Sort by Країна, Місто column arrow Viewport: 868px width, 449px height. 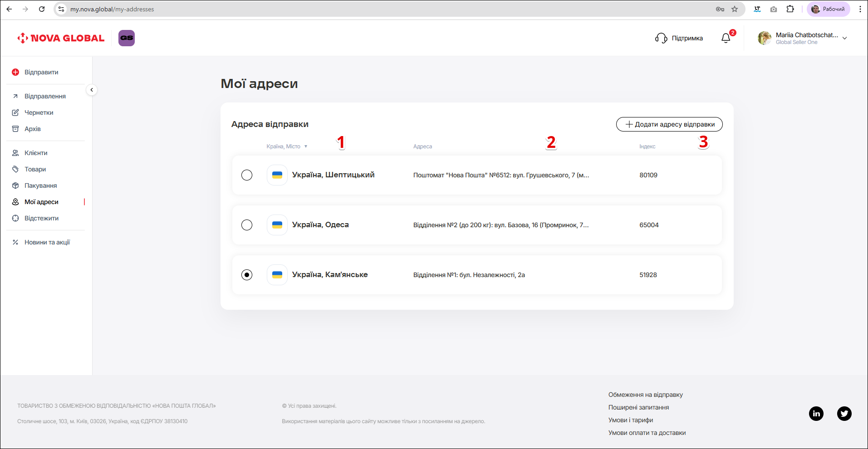click(306, 146)
